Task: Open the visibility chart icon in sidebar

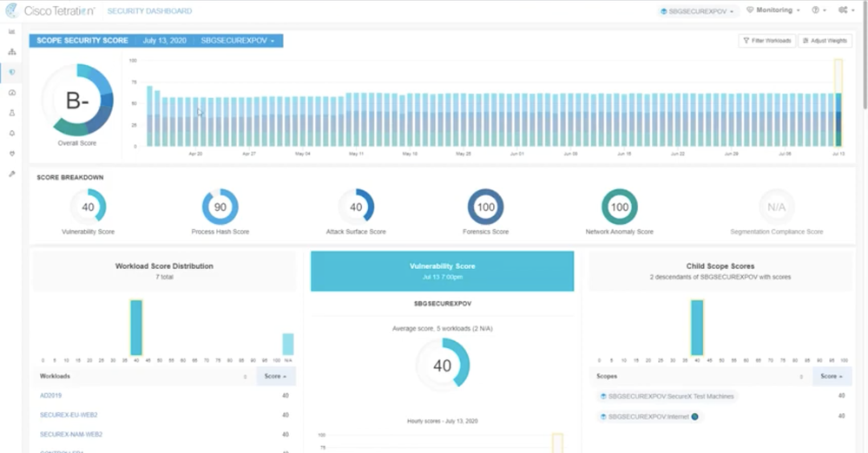Action: click(x=11, y=31)
